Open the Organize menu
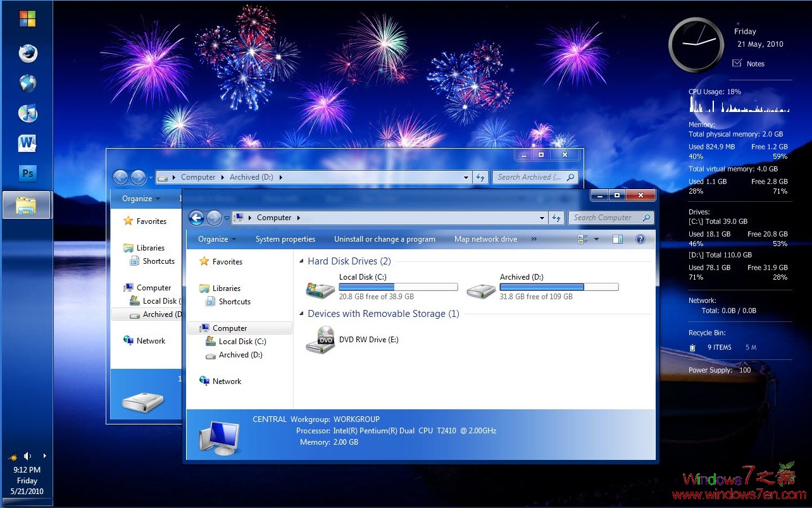 [x=215, y=239]
